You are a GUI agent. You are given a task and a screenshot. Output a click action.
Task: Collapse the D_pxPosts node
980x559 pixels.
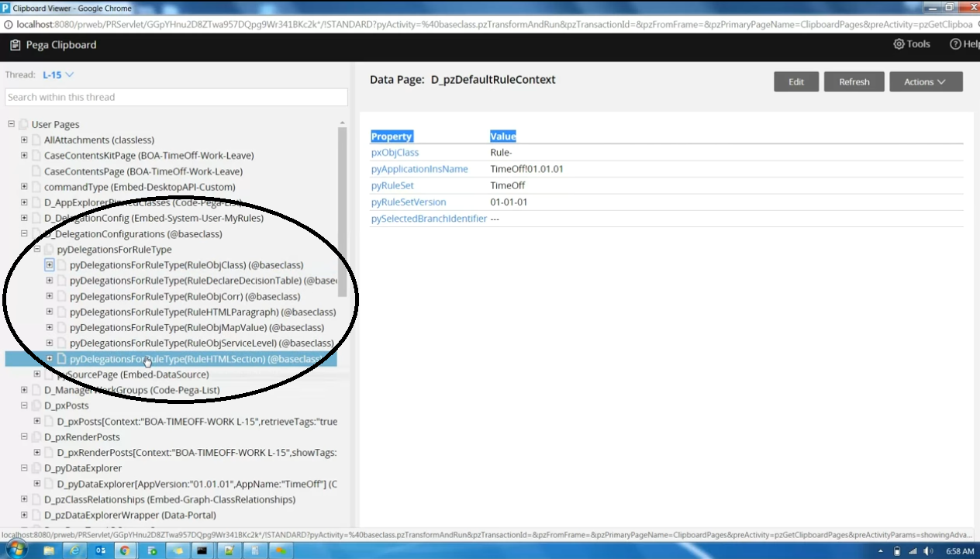coord(23,405)
